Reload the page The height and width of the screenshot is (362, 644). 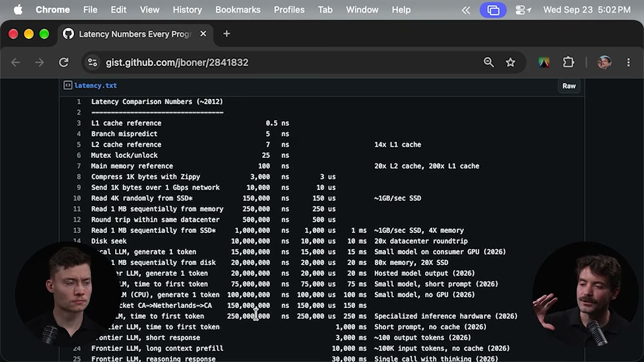[x=63, y=62]
